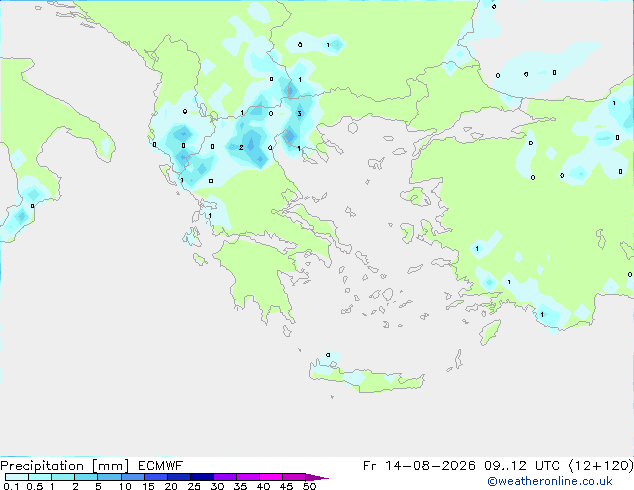The image size is (634, 490).
Task: Click the legend label "10"
Action: [125, 486]
